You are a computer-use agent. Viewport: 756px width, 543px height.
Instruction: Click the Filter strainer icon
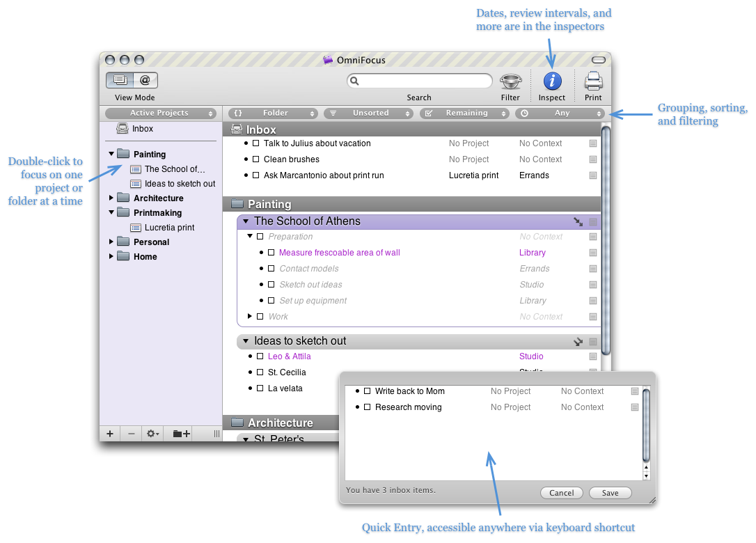point(510,81)
